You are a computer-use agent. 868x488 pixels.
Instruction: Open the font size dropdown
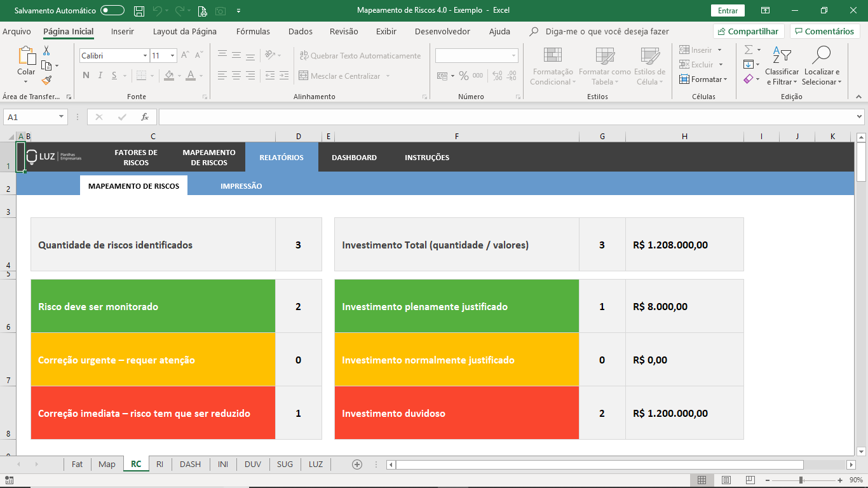(x=172, y=56)
